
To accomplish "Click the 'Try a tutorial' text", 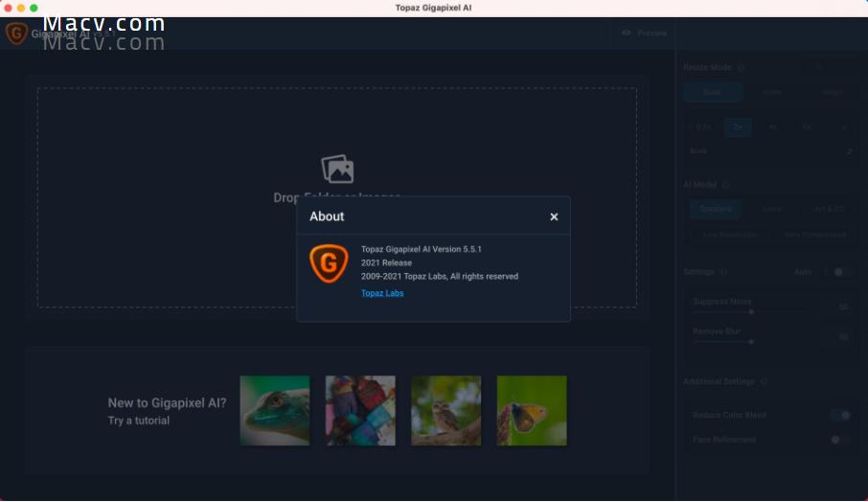I will coord(138,421).
